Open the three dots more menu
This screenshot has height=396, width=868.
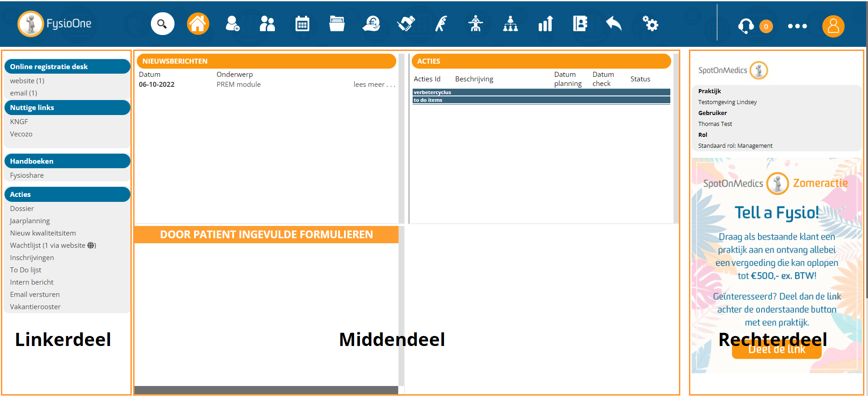pos(797,26)
